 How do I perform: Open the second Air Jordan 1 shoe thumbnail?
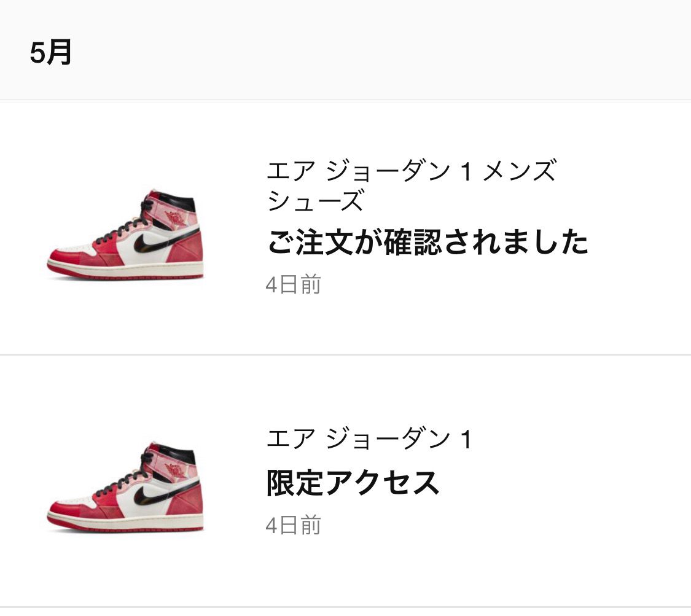(x=125, y=488)
